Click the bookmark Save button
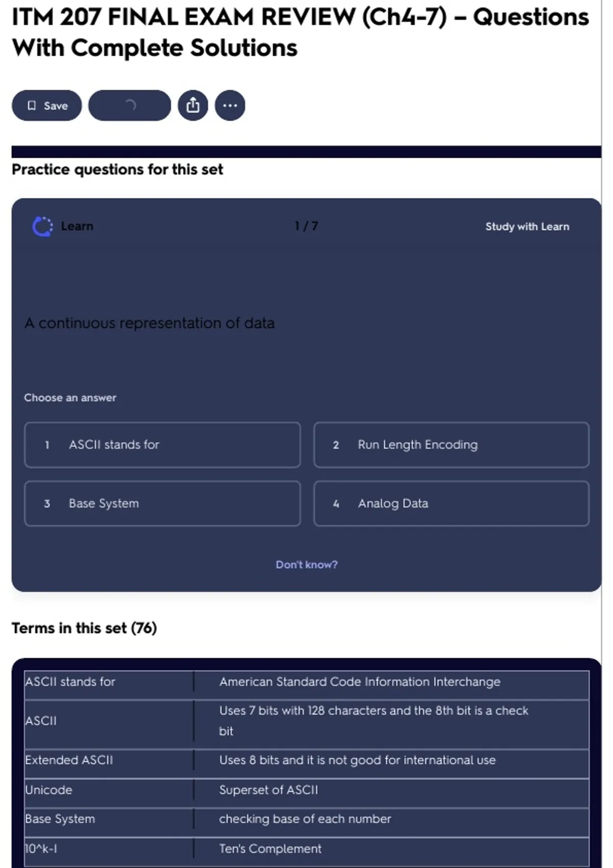The width and height of the screenshot is (613, 868). pyautogui.click(x=46, y=106)
